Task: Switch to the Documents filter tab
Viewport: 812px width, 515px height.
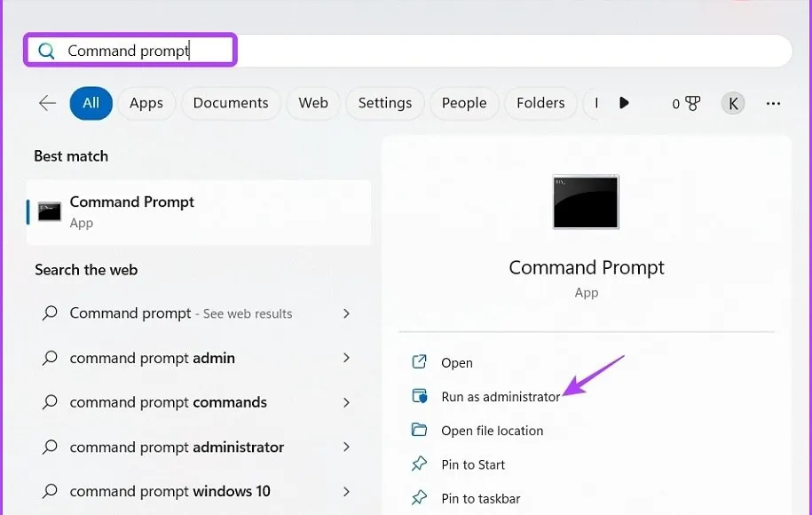Action: point(231,103)
